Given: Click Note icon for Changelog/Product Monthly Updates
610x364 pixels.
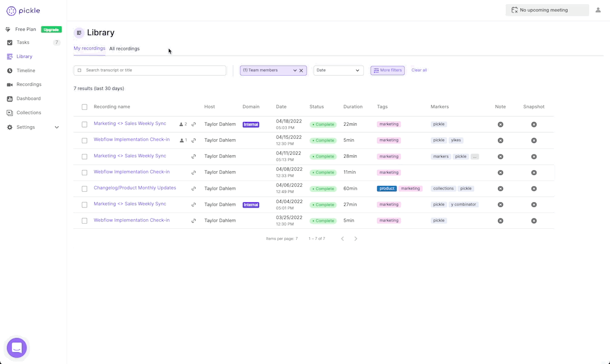Looking at the screenshot, I should (500, 189).
